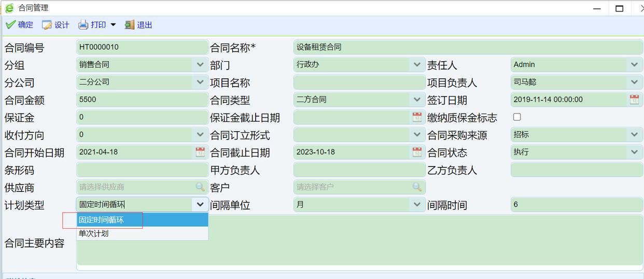Open calendar picker for 合同开始日期
Image resolution: width=644 pixels, height=279 pixels.
pyautogui.click(x=200, y=152)
